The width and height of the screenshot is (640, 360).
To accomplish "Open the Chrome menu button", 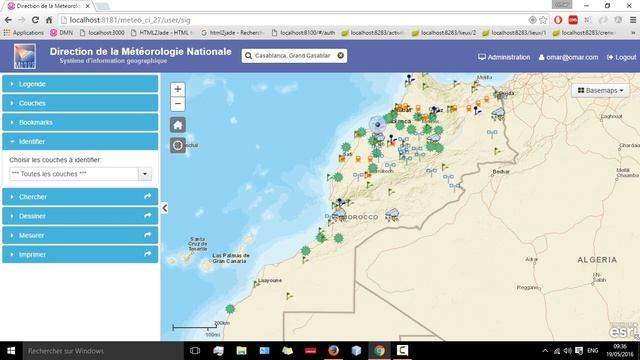I will [633, 20].
